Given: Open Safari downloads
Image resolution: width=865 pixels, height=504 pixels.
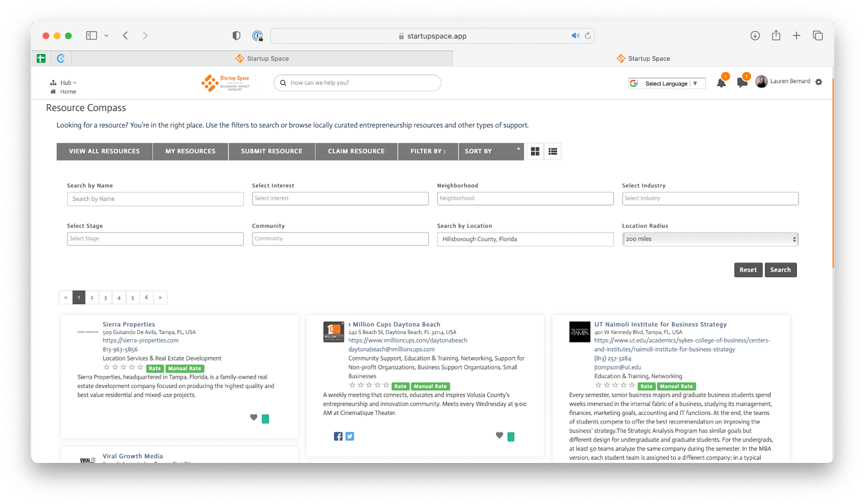Looking at the screenshot, I should (755, 36).
